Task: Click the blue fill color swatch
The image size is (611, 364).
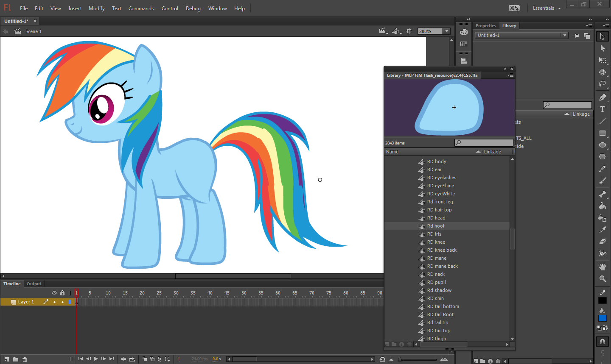Action: (x=602, y=318)
